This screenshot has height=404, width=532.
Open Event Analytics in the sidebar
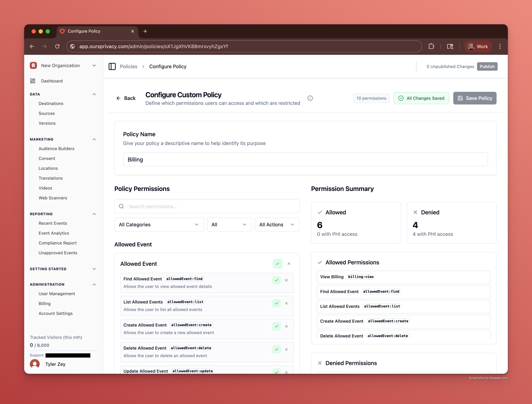pyautogui.click(x=54, y=233)
